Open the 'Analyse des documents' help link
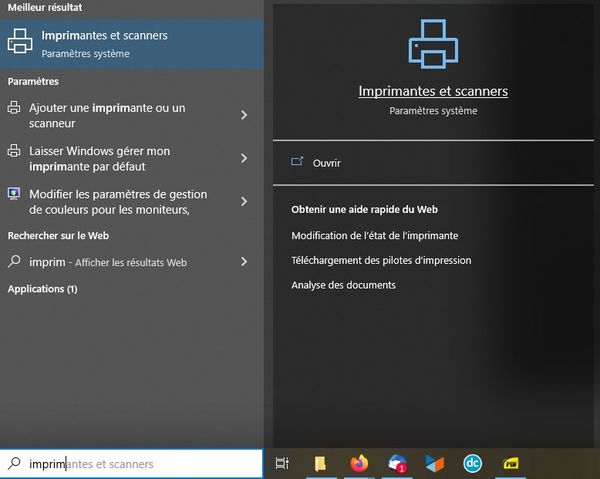 tap(343, 285)
